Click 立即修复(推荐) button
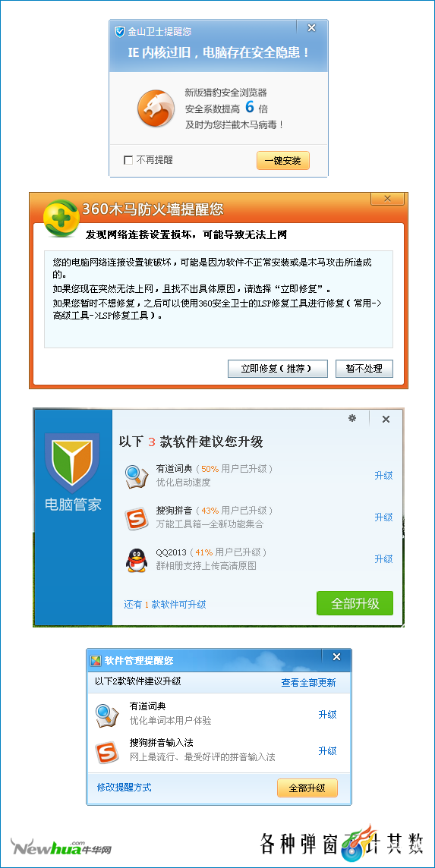This screenshot has width=435, height=868. (x=278, y=369)
